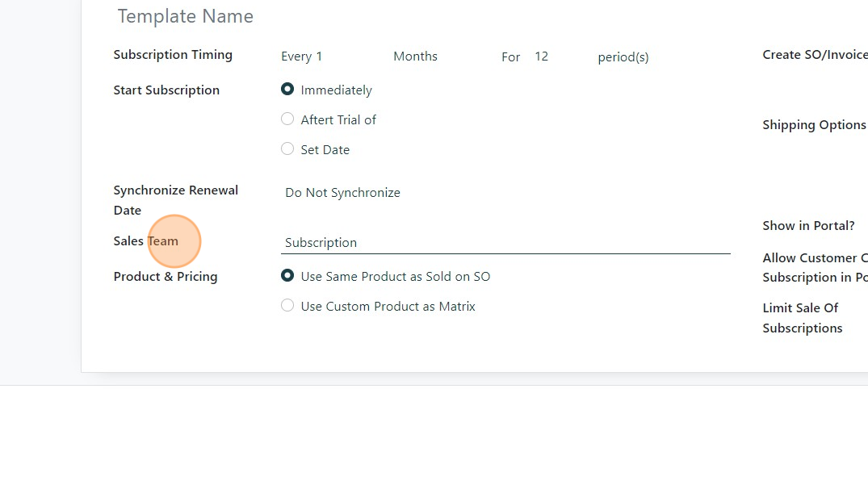868x485 pixels.
Task: Click the 'Limit Sale Of Subscriptions' label
Action: click(x=802, y=318)
